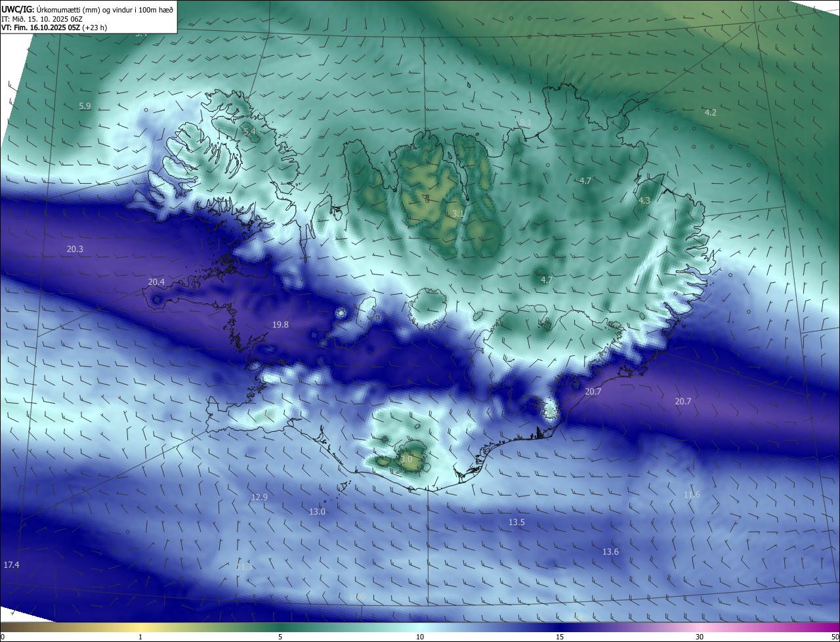Click the 20.3 value label

coord(75,249)
